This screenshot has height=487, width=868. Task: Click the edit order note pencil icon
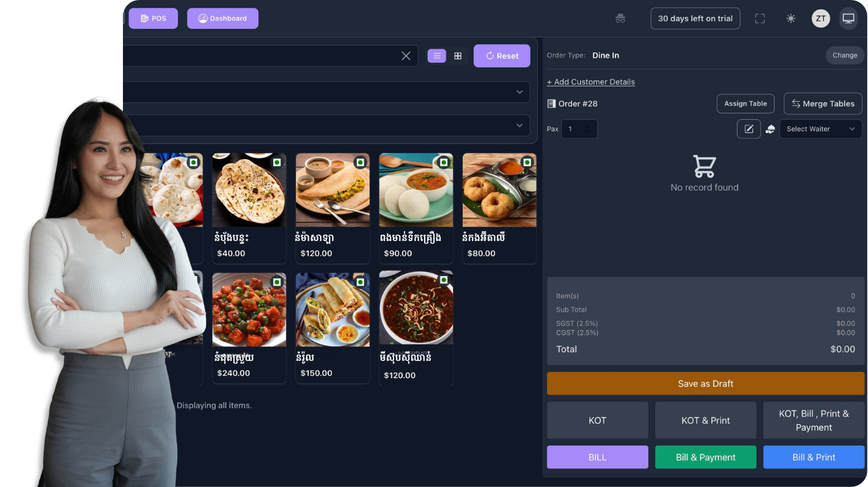pyautogui.click(x=749, y=129)
